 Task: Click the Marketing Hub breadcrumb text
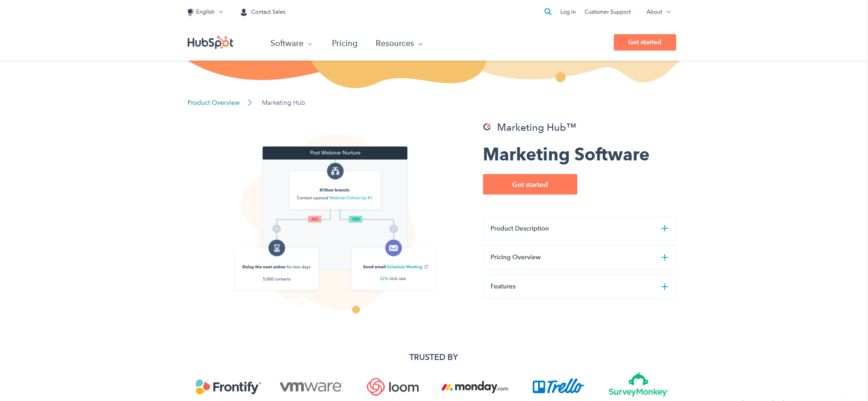coord(283,103)
